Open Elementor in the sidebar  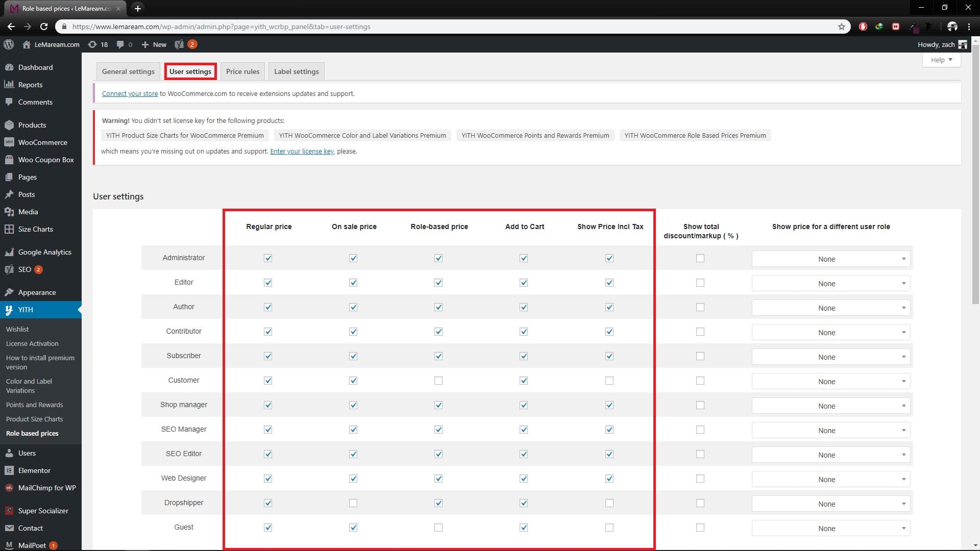pos(34,470)
